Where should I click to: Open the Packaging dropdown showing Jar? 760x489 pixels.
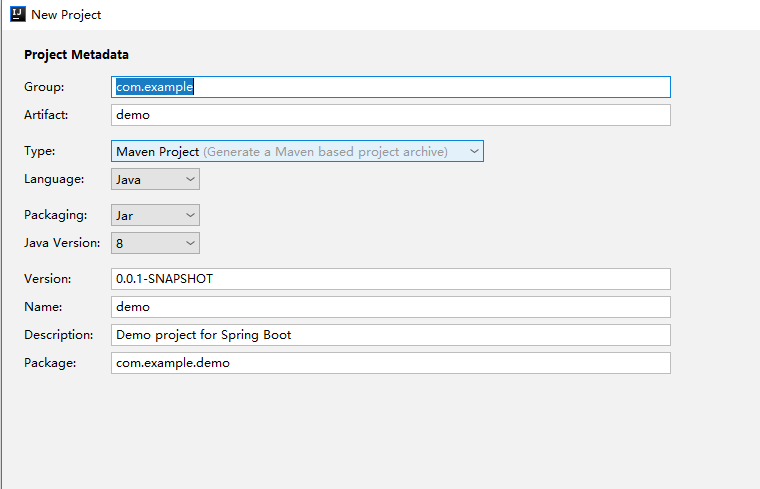[x=155, y=215]
